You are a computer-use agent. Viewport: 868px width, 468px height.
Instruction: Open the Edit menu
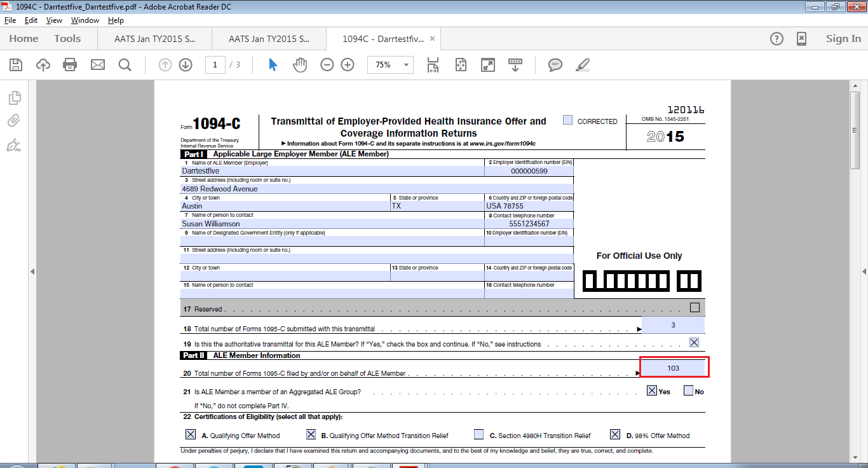31,20
